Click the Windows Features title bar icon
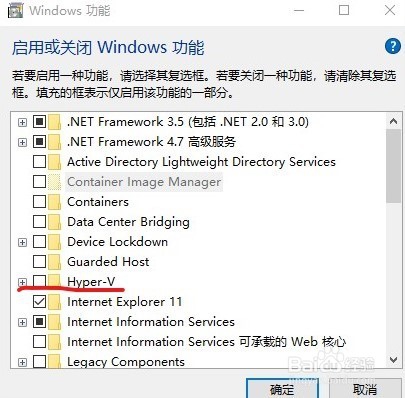Screen dimensions: 405x398 coord(15,10)
